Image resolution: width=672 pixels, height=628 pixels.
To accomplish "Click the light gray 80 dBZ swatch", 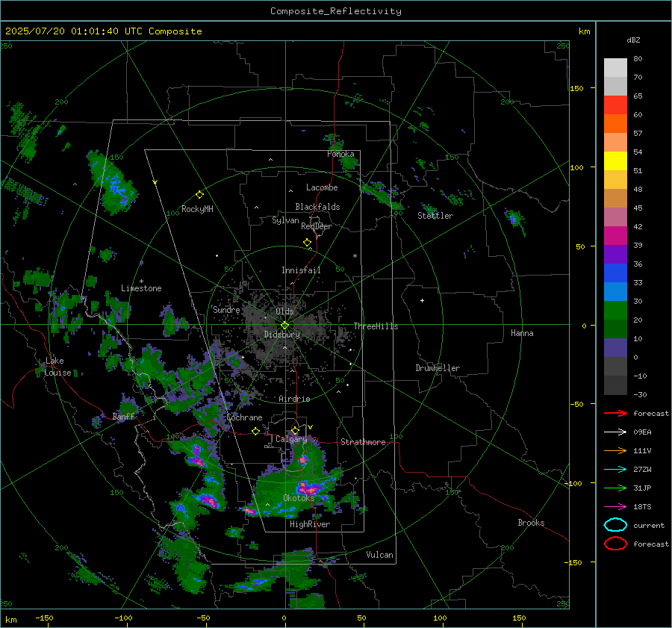I will click(615, 68).
